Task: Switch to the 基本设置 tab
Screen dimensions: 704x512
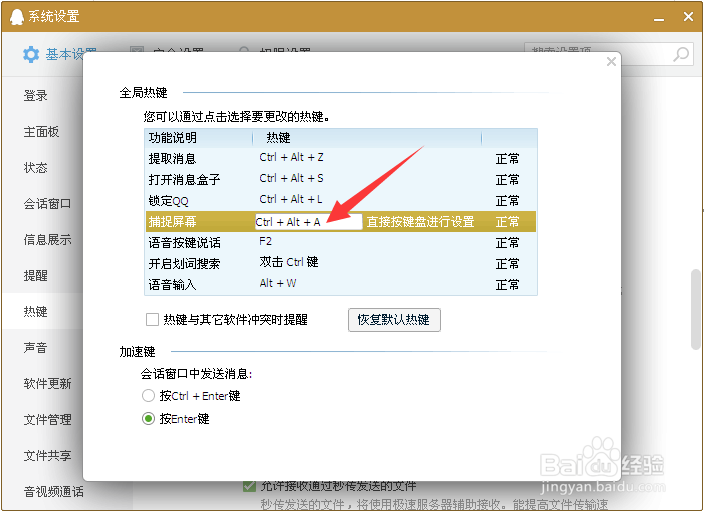Action: pyautogui.click(x=61, y=54)
